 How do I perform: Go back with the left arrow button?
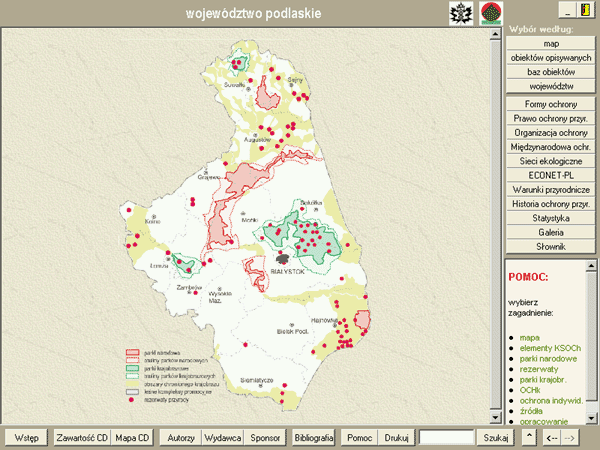(551, 437)
